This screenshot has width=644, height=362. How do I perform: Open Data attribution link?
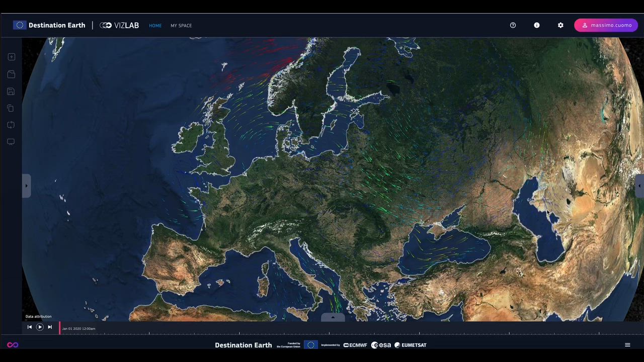39,316
